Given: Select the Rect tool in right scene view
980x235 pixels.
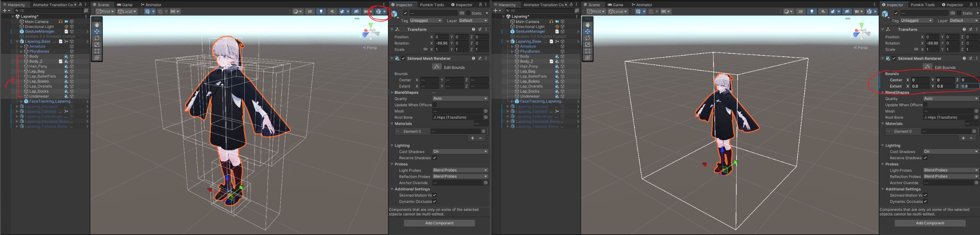Looking at the screenshot, I should 587,51.
